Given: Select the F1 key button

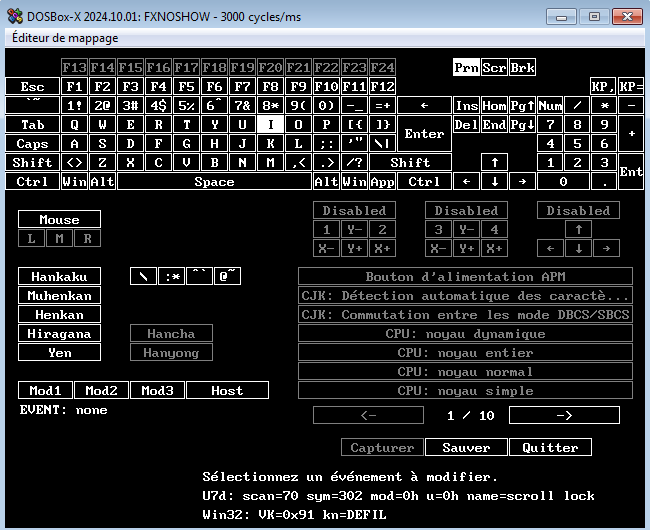Looking at the screenshot, I should 75,87.
